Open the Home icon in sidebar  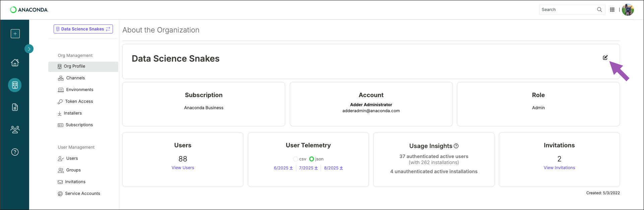(x=15, y=63)
